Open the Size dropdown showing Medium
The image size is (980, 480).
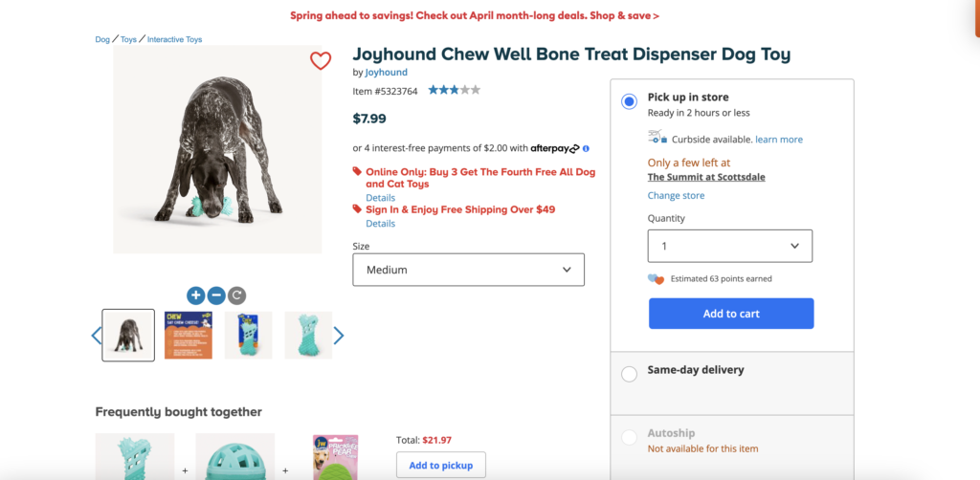point(468,270)
